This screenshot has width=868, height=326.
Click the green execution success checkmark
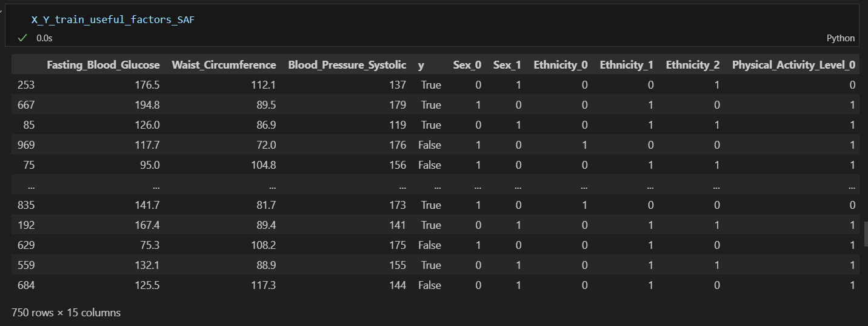[x=22, y=38]
